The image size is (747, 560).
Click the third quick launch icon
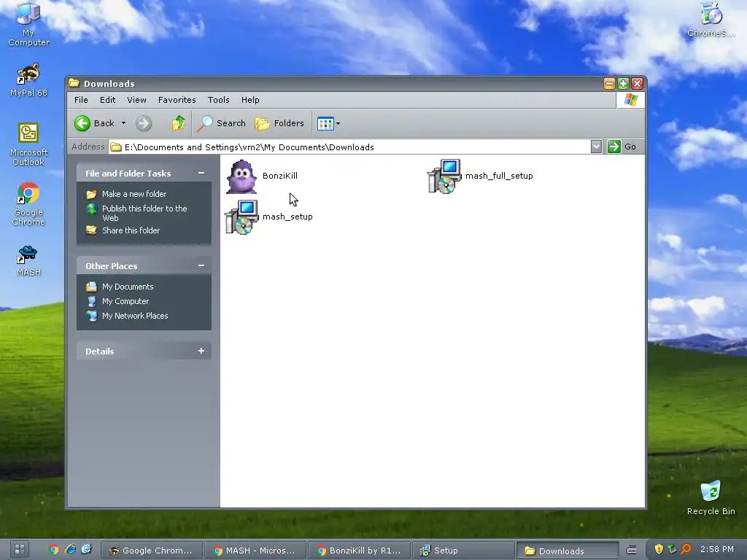tap(86, 550)
